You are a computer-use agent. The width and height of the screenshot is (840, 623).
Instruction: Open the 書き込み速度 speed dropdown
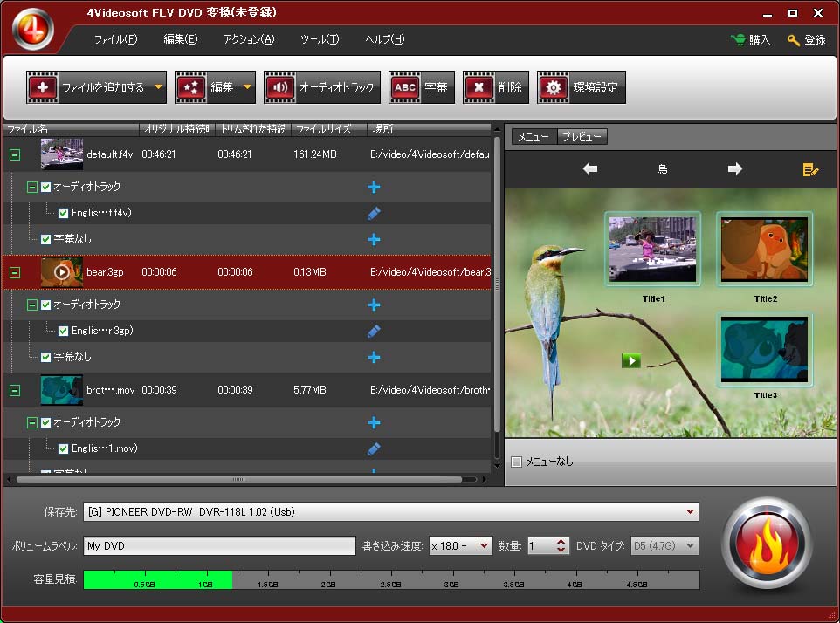pos(485,546)
